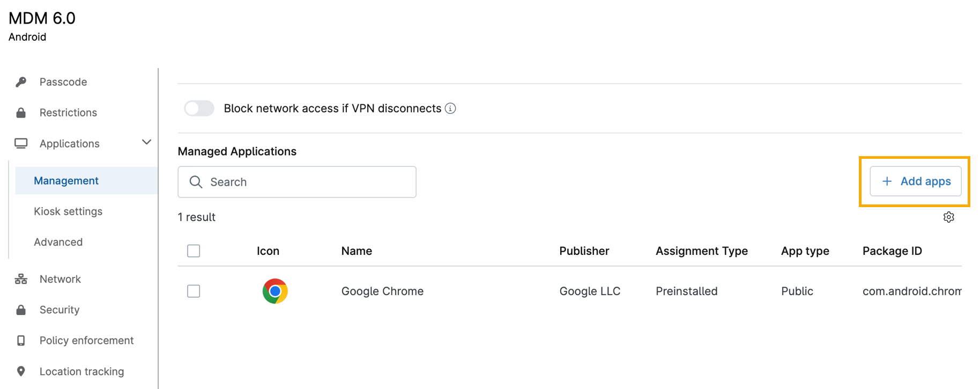Click the Location tracking pin icon
980x389 pixels.
click(21, 371)
